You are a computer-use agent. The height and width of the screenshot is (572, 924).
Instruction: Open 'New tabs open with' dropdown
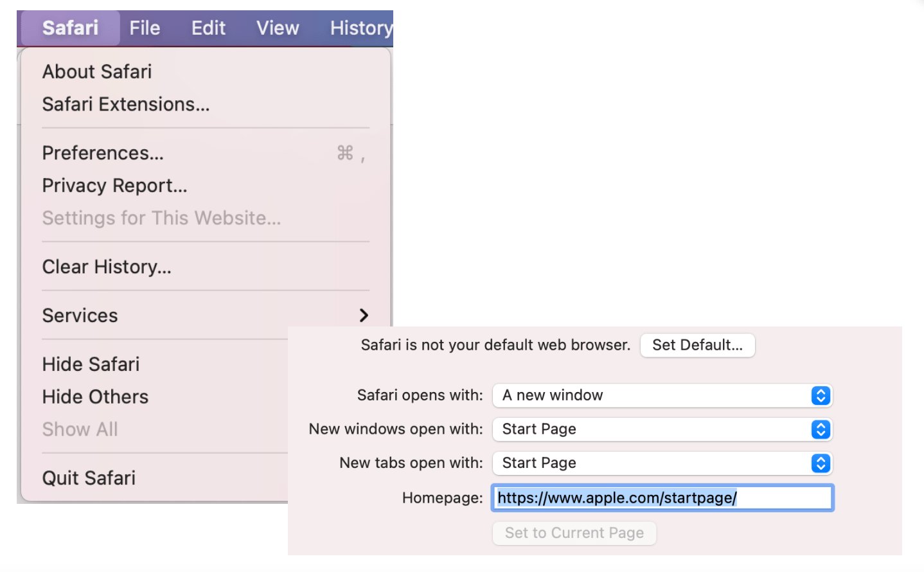(662, 463)
